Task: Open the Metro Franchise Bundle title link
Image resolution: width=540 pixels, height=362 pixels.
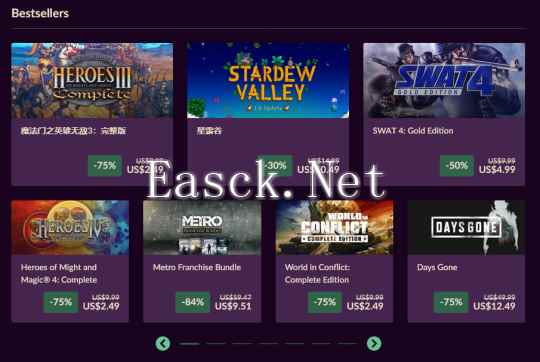Action: tap(197, 267)
